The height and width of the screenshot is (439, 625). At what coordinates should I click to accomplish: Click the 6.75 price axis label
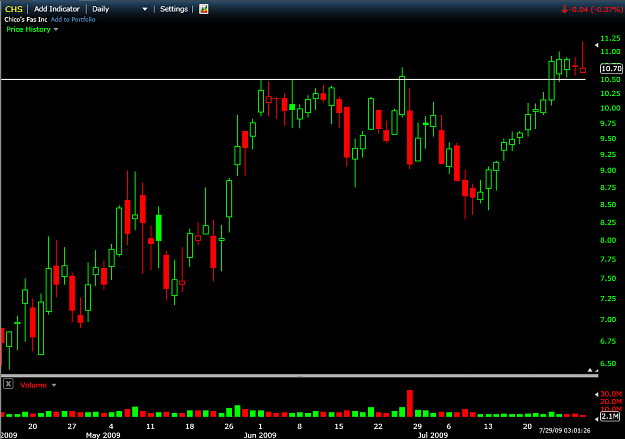pos(608,341)
